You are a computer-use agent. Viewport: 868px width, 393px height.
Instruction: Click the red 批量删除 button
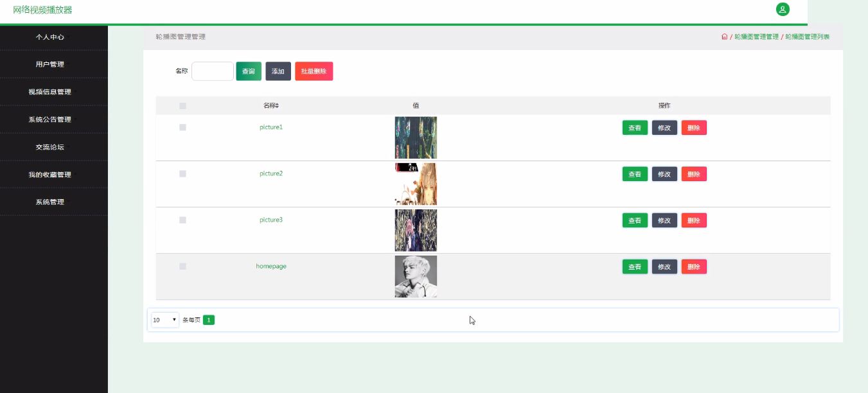tap(314, 71)
